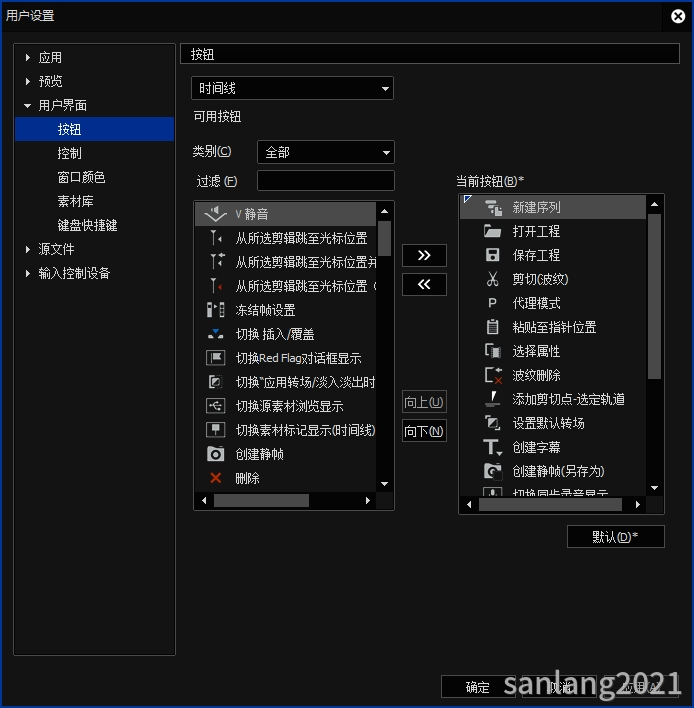Click the 创建静帧(另存为) icon

tap(493, 471)
